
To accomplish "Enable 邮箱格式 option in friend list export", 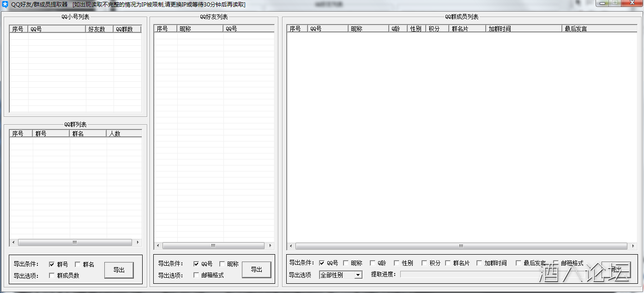I will [x=196, y=275].
